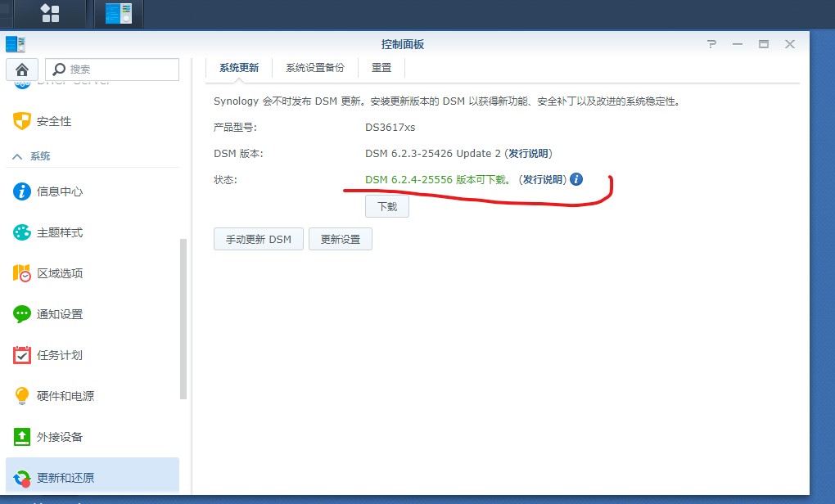Open 发行说明 link for DSM 6.2.3-25426
The height and width of the screenshot is (504, 835).
[x=528, y=153]
